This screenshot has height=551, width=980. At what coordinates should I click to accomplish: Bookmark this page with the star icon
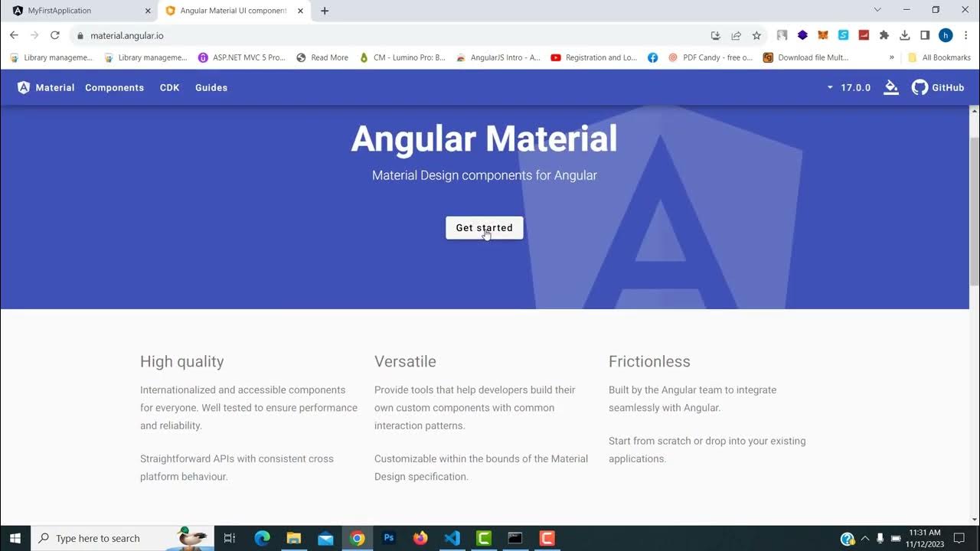tap(756, 35)
